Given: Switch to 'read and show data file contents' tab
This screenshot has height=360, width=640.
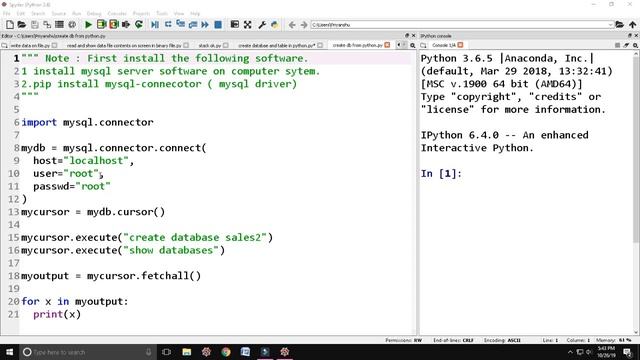Looking at the screenshot, I should tap(124, 45).
